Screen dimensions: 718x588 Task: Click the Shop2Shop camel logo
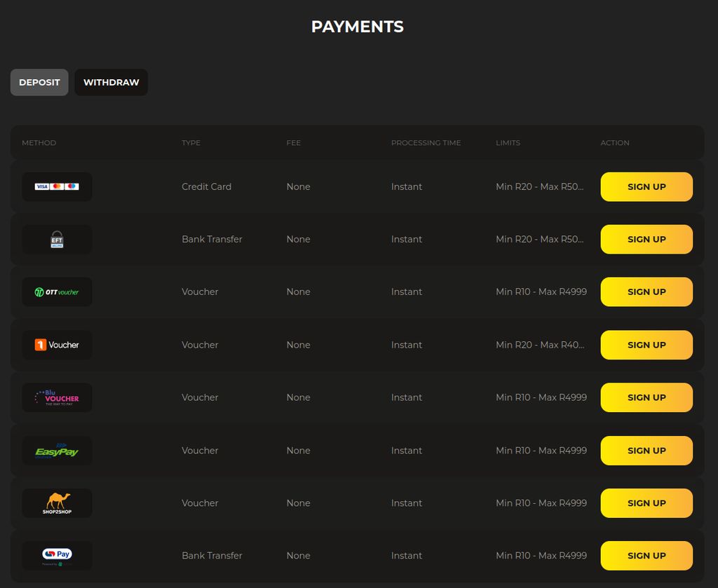pos(57,503)
